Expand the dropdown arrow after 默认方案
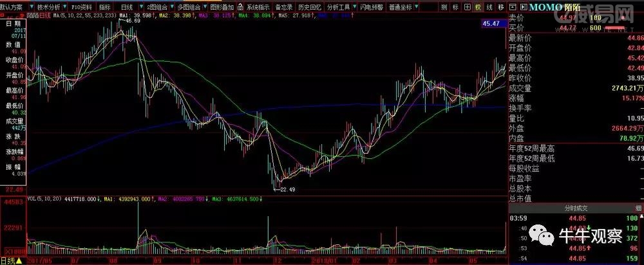644x265 pixels. coord(32,7)
